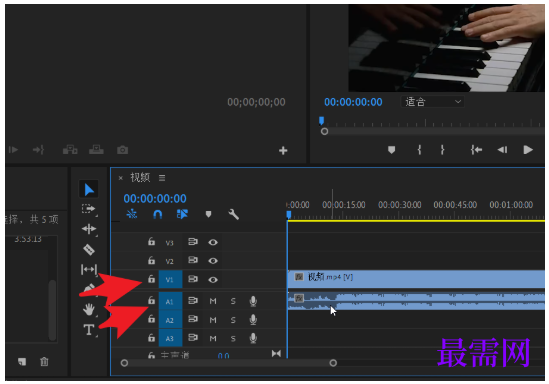Toggle sync lock on V3
The image size is (549, 384).
point(193,242)
